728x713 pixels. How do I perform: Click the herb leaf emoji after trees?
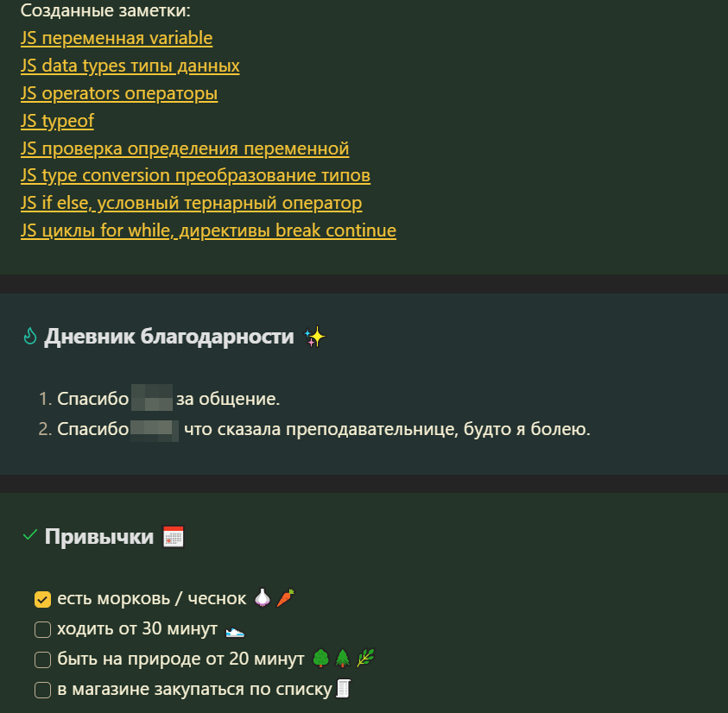click(366, 659)
